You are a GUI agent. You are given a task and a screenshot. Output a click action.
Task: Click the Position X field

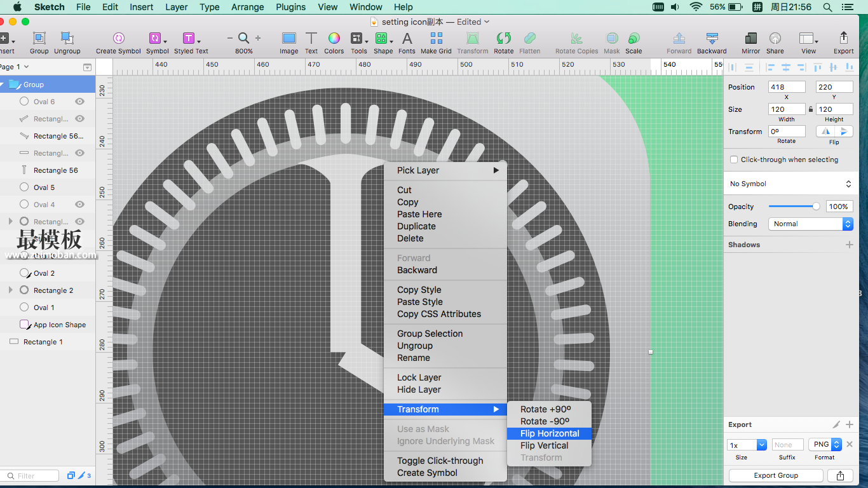tap(787, 87)
